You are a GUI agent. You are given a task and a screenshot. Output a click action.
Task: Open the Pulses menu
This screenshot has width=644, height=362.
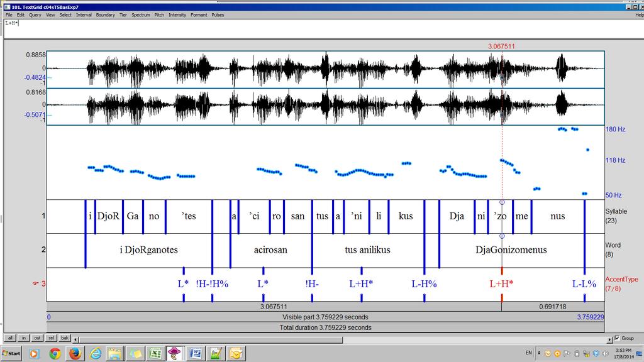click(x=218, y=15)
